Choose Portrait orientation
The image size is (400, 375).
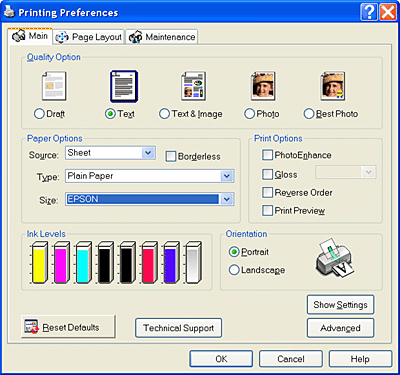coord(234,252)
